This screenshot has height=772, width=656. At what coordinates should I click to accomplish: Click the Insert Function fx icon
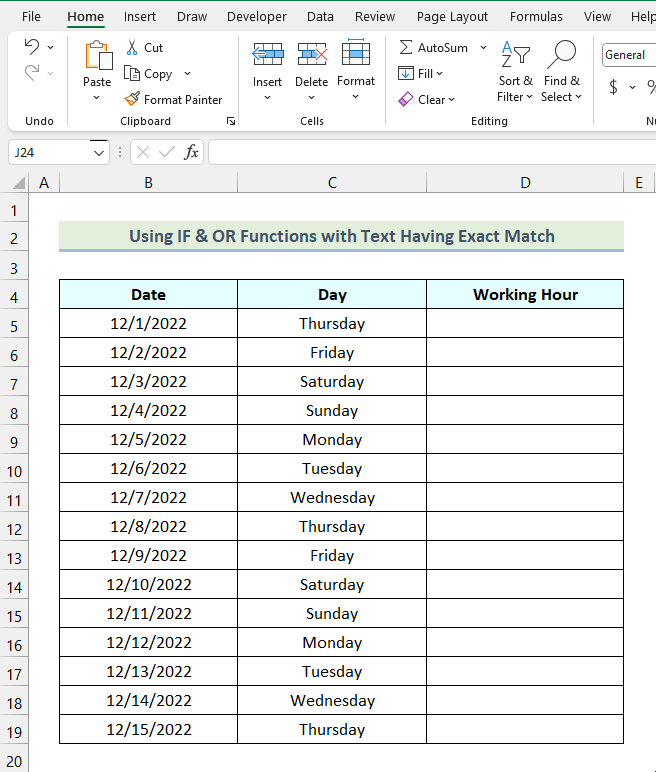[191, 152]
